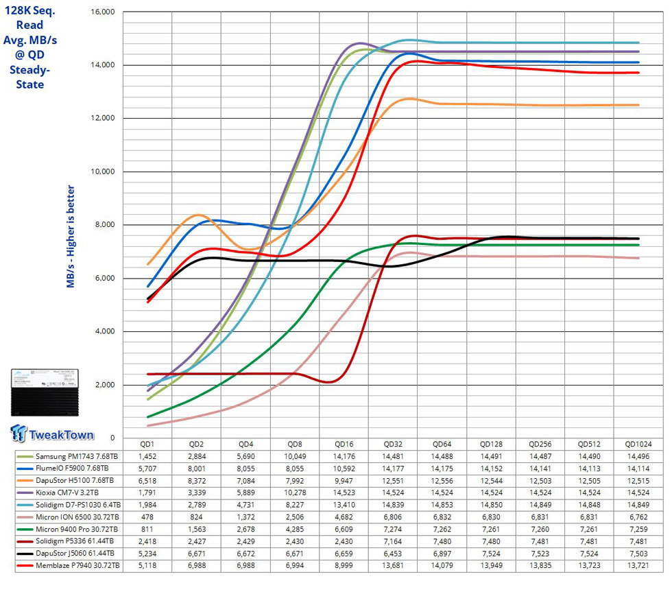Screen dimensions: 672x616
Task: Click the 8,000 y-axis label
Action: (x=105, y=224)
